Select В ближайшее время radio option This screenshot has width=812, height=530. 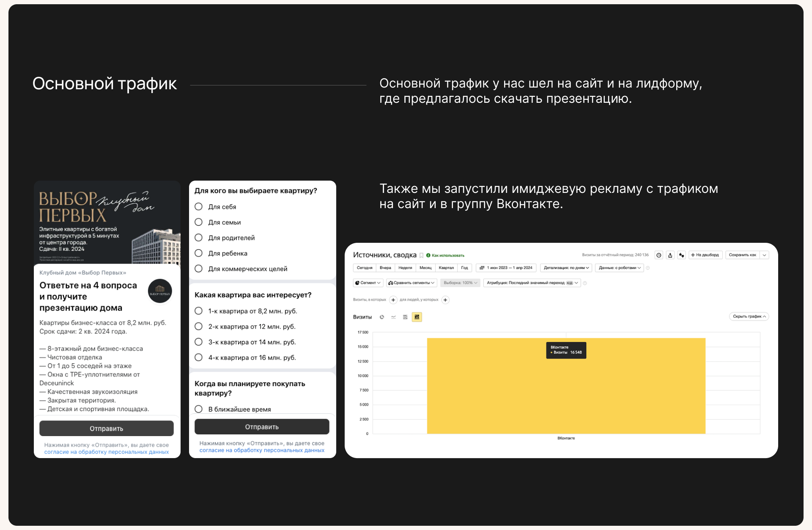(199, 409)
